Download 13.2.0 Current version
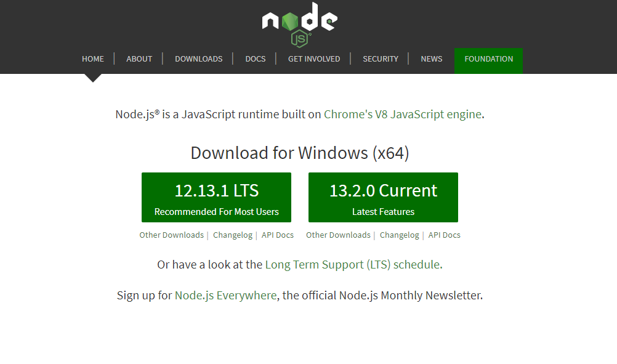 coord(383,197)
